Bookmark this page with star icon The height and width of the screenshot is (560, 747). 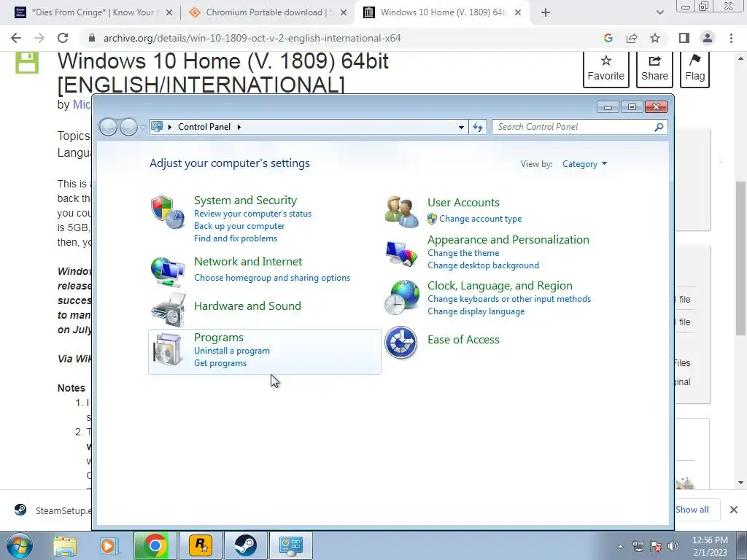coord(655,38)
